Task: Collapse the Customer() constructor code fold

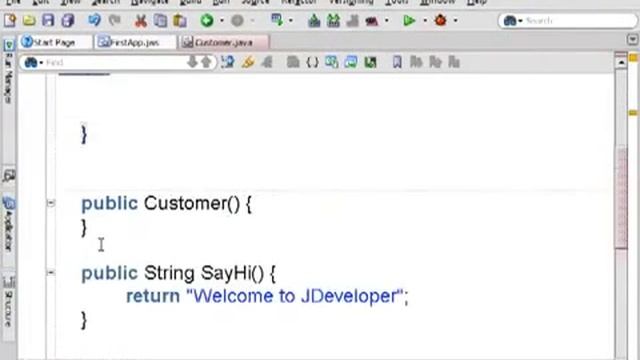Action: click(x=51, y=202)
